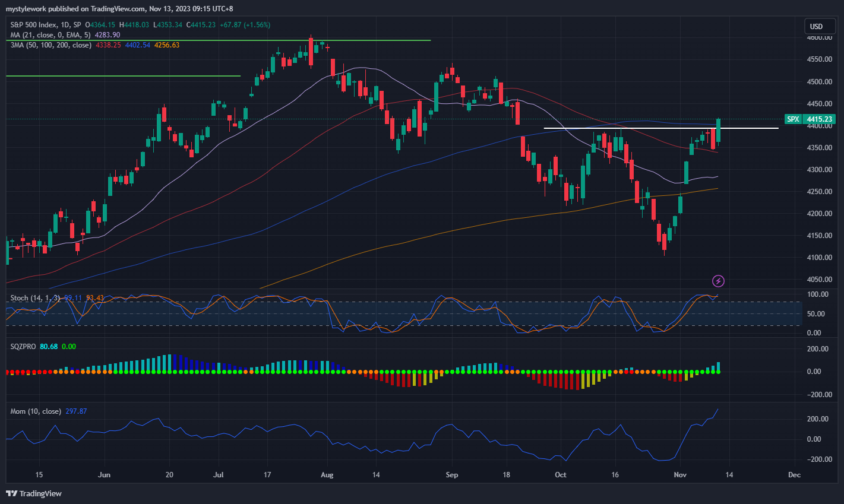
Task: Click the EMA value 4283.90
Action: coord(108,35)
